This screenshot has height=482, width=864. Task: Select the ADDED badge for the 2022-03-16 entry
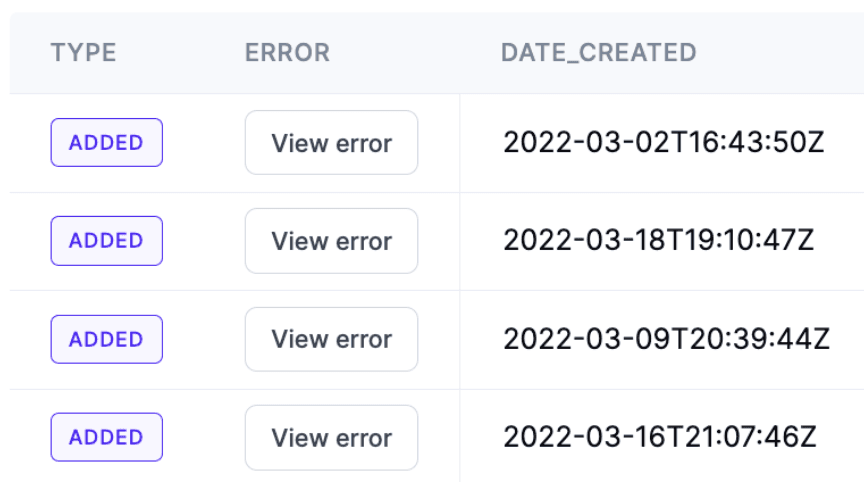click(x=106, y=438)
